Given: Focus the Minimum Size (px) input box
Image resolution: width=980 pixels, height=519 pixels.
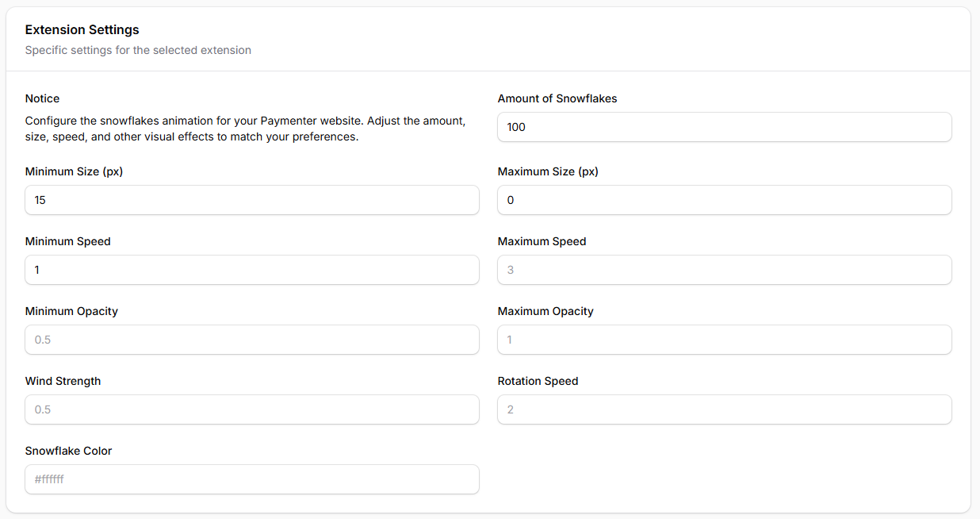Looking at the screenshot, I should 251,200.
